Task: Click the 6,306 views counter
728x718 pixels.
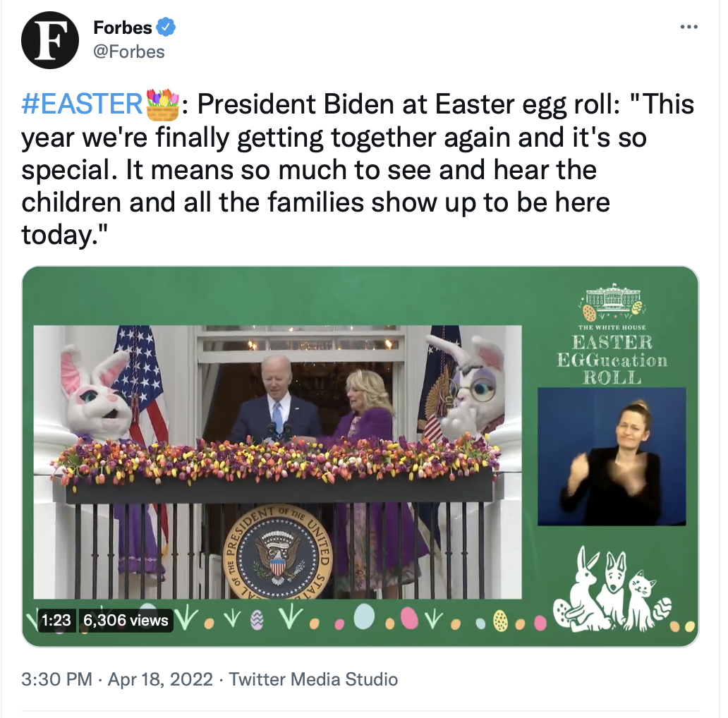Action: coord(126,620)
